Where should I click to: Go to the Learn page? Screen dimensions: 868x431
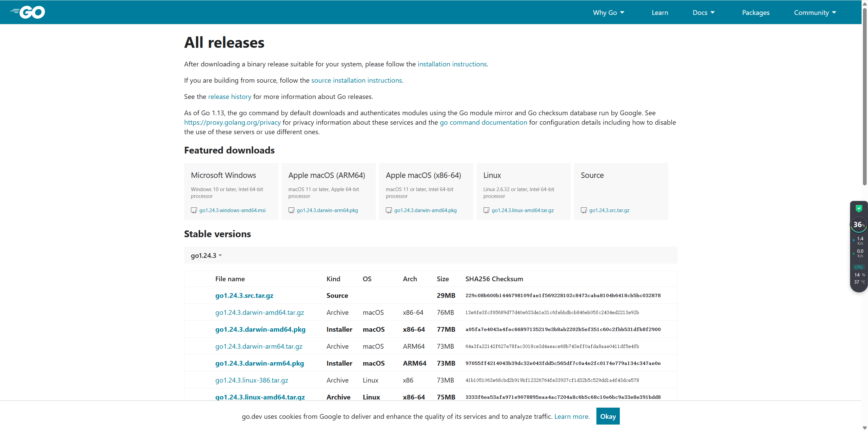click(660, 13)
